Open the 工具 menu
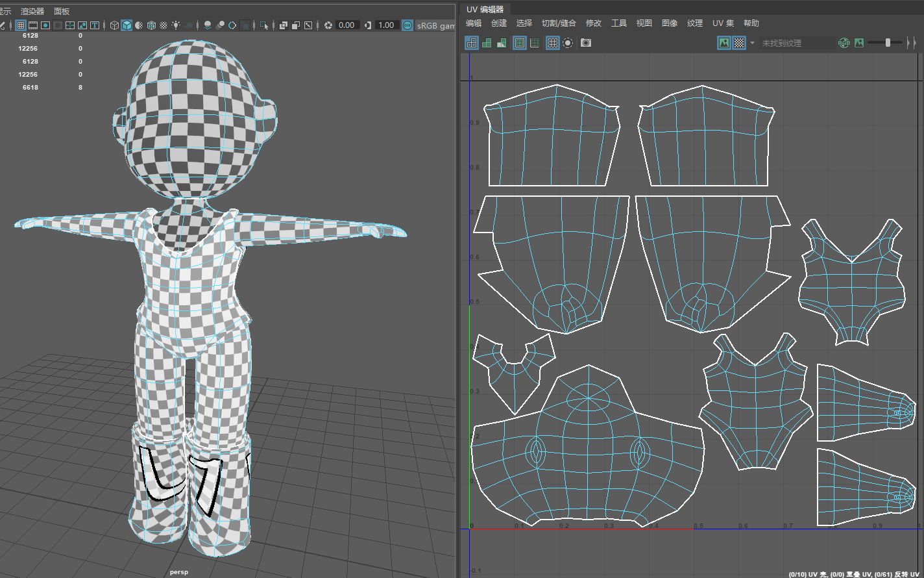Screen dimensions: 924x578 [619, 23]
